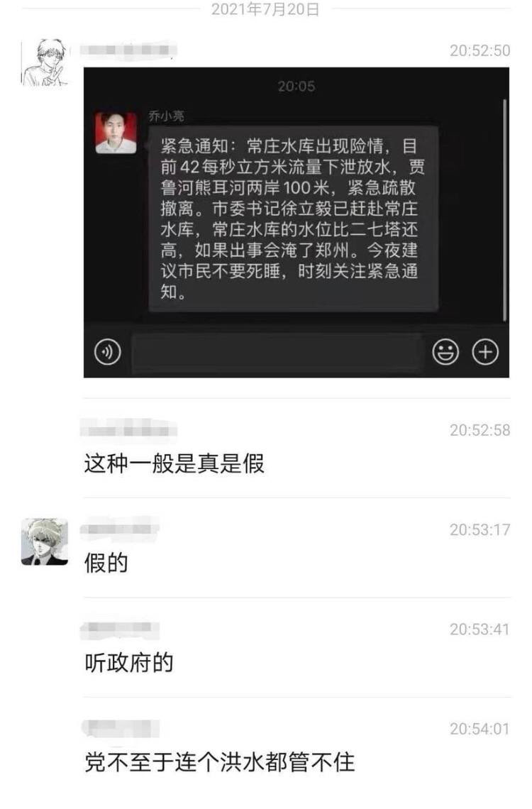The image size is (532, 809).
Task: Select the message 这种一般是真是假
Action: pos(174,463)
